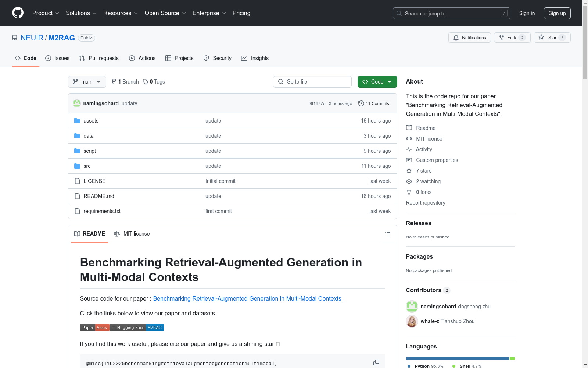Expand the Resources menu
588x368 pixels.
coord(121,13)
